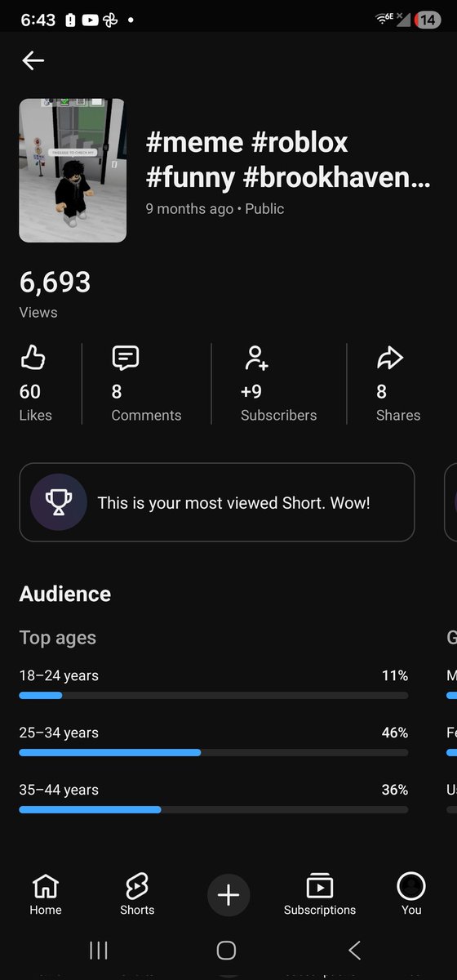Tap the YouTube notification icon in status bar
Viewport: 457px width, 980px height.
[91, 20]
